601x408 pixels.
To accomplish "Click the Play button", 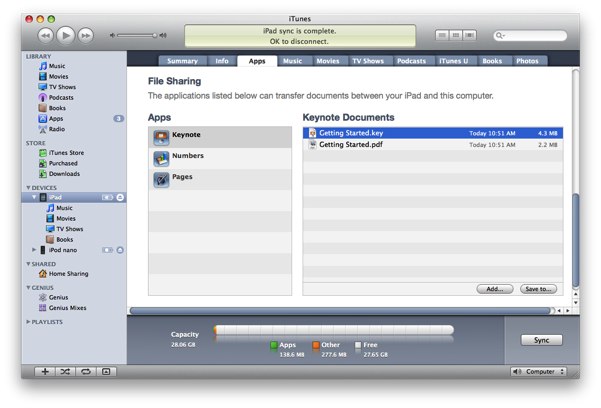I will coord(66,35).
